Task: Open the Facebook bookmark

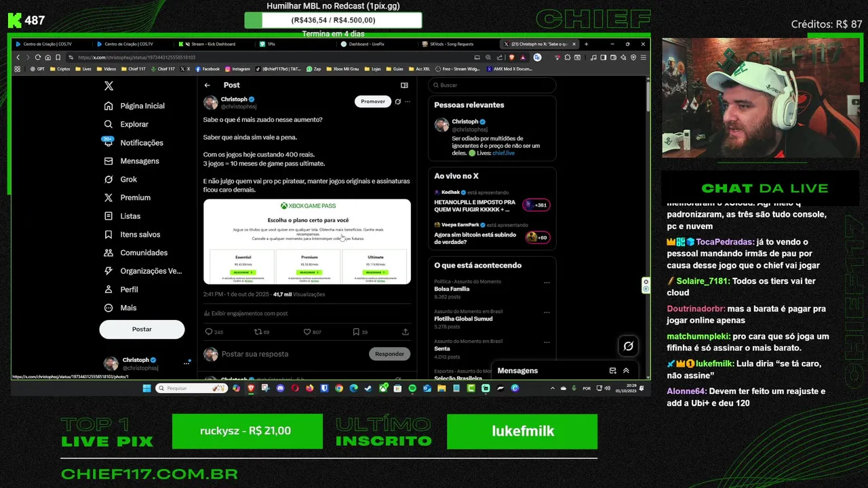Action: click(x=208, y=68)
